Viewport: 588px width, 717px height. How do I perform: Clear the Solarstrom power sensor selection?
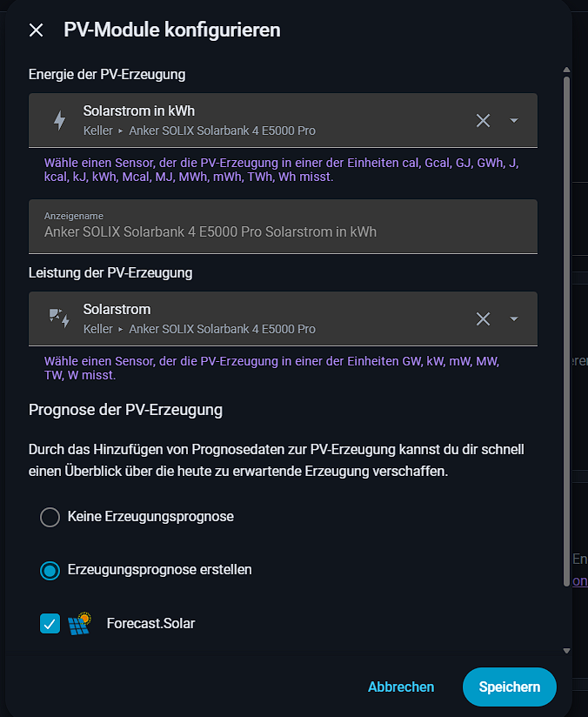point(483,318)
